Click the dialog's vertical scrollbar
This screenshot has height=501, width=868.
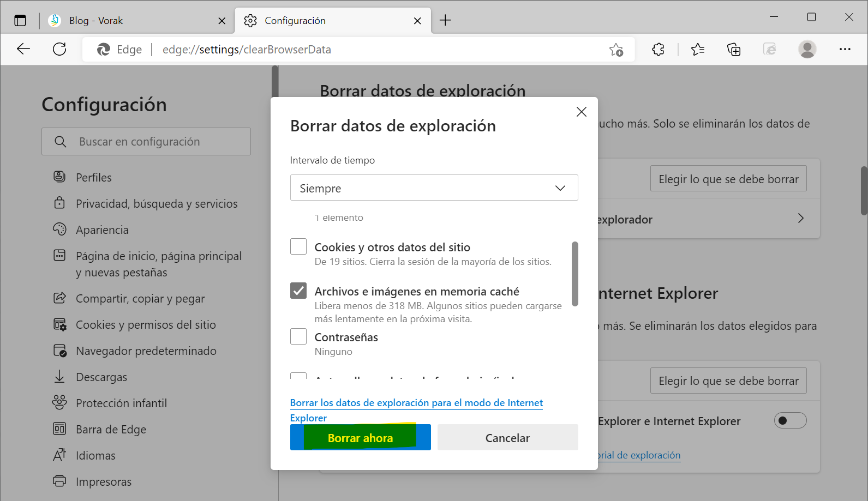574,274
